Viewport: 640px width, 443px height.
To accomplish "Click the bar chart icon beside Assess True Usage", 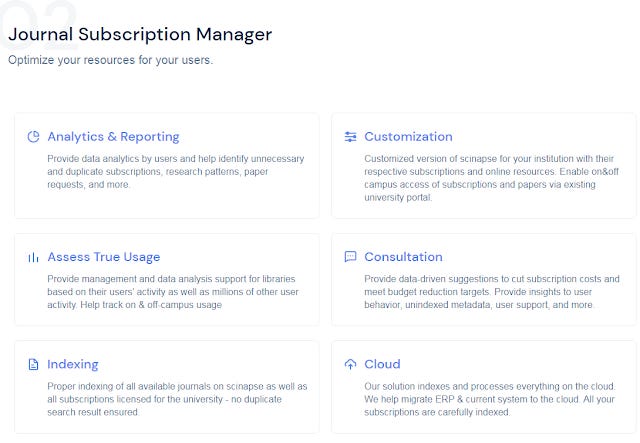I will click(33, 257).
